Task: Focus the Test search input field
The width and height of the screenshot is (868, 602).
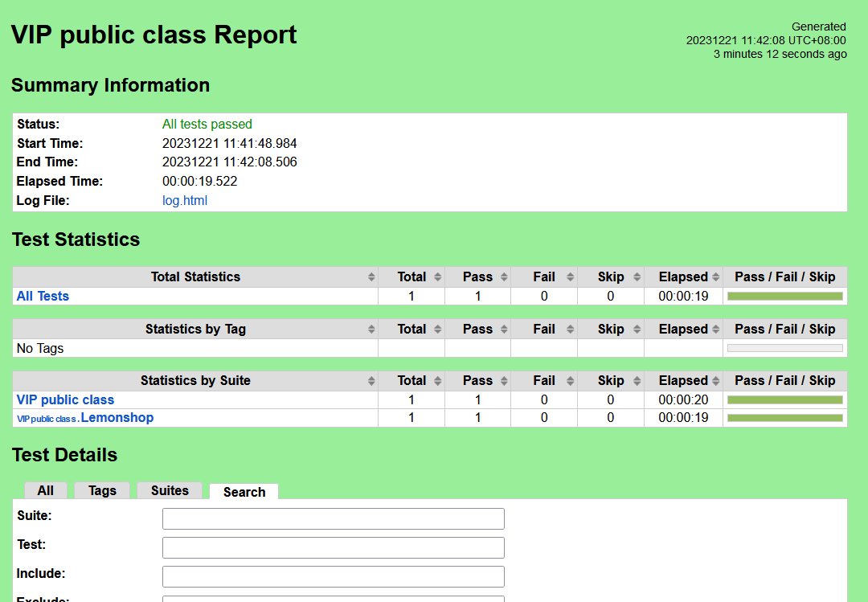Action: pos(333,548)
